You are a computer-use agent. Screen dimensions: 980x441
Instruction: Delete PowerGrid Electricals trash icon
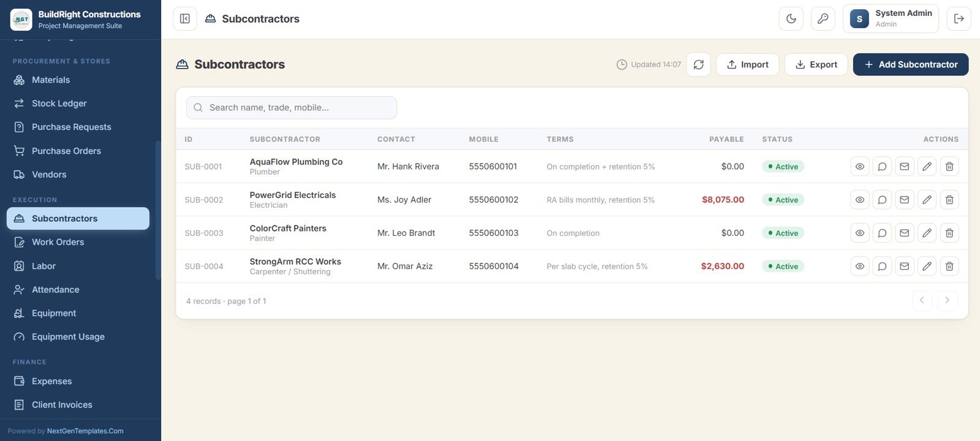click(x=949, y=200)
